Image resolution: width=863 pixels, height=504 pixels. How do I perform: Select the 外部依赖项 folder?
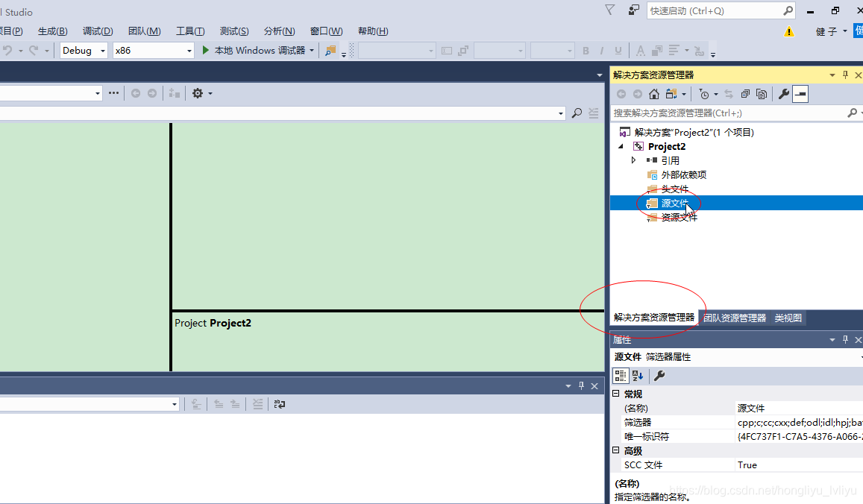[683, 175]
